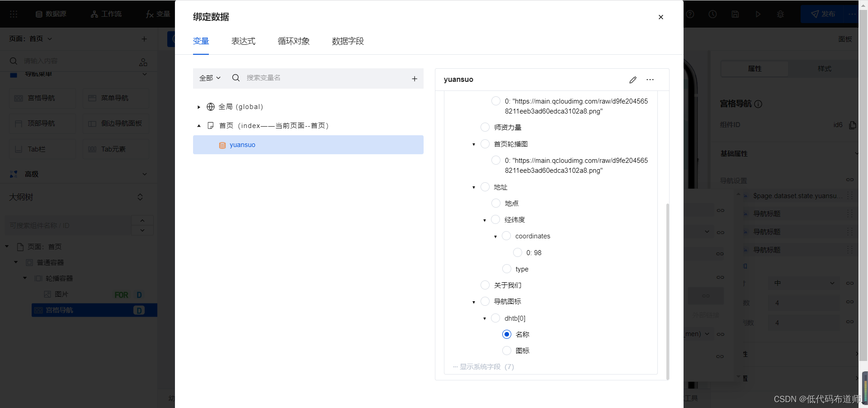The height and width of the screenshot is (408, 868).
Task: Collapse the 经纬度 node
Action: tap(484, 220)
